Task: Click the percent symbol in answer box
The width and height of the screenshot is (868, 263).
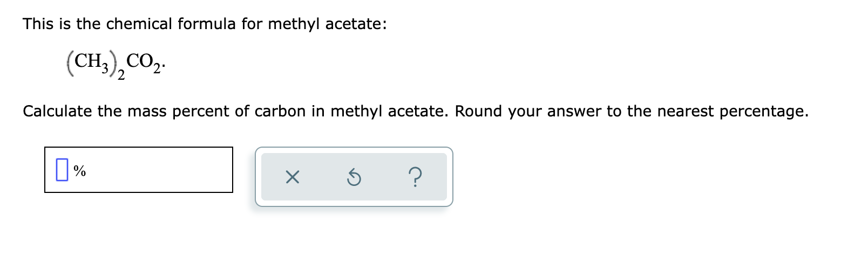Action: tap(79, 171)
